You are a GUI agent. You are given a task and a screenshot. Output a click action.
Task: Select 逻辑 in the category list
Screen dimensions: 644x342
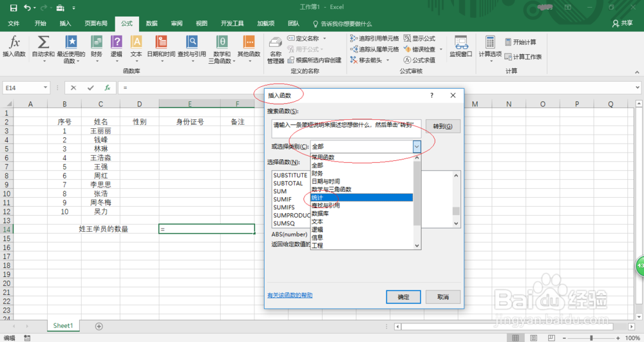tap(362, 229)
